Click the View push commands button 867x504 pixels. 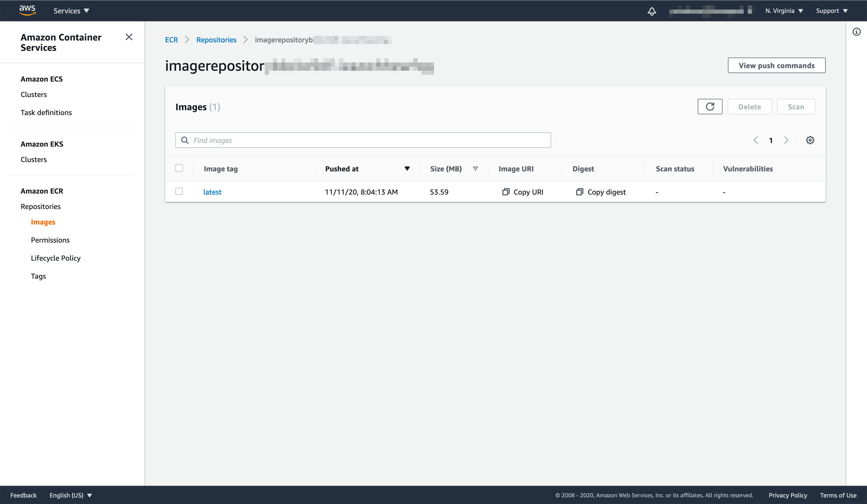pyautogui.click(x=776, y=65)
